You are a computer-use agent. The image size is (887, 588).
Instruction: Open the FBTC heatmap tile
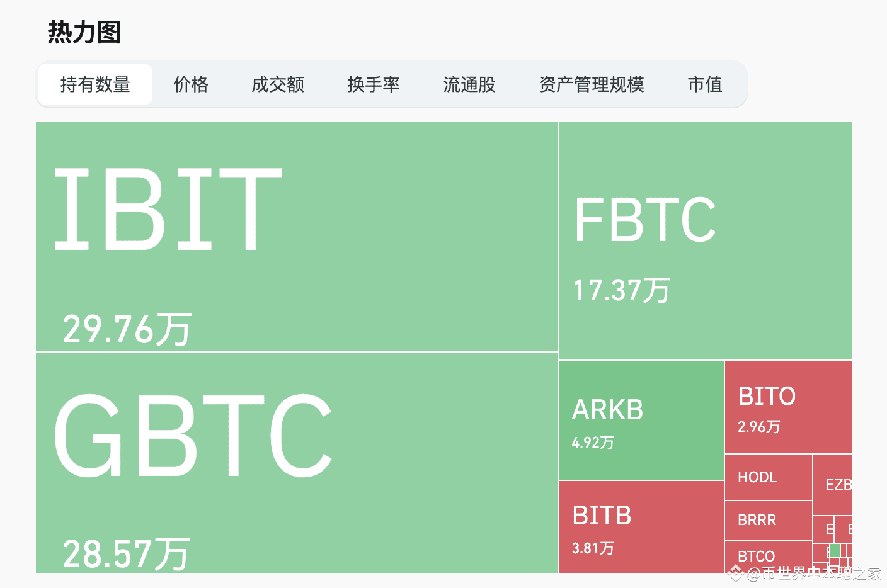pos(706,240)
